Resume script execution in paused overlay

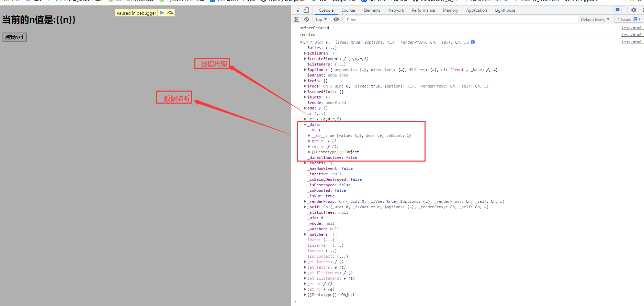click(162, 13)
